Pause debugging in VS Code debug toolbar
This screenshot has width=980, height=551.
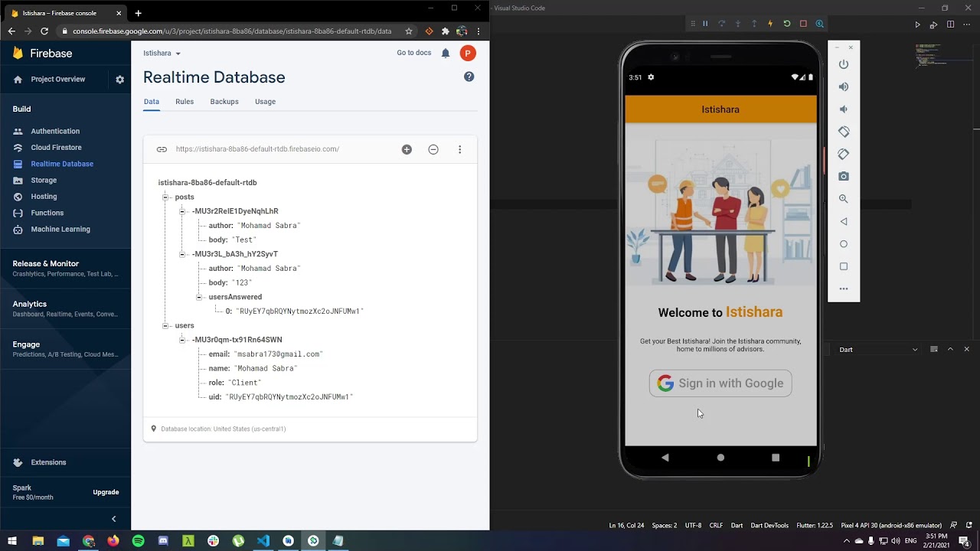(x=705, y=24)
